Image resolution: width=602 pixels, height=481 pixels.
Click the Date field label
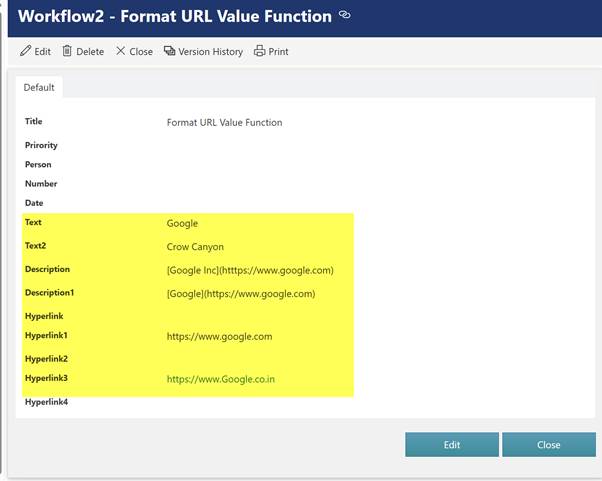pos(35,203)
